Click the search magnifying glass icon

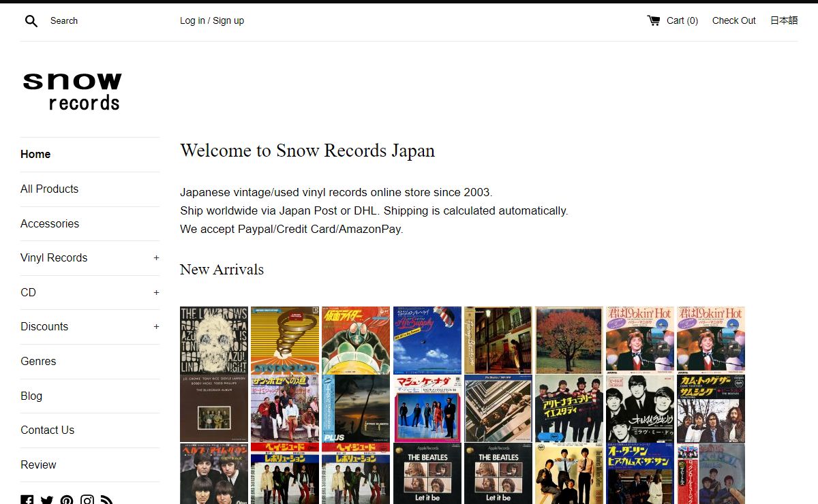point(31,21)
